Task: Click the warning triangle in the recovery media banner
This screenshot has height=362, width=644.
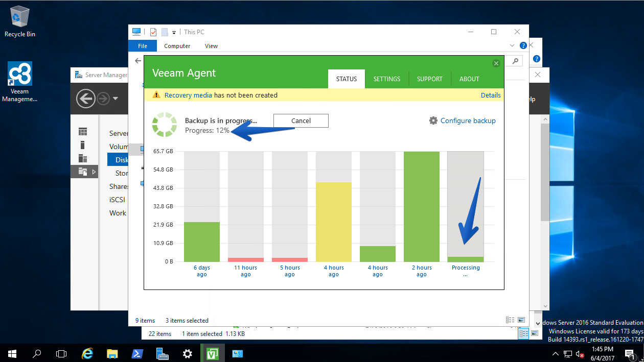Action: 156,95
